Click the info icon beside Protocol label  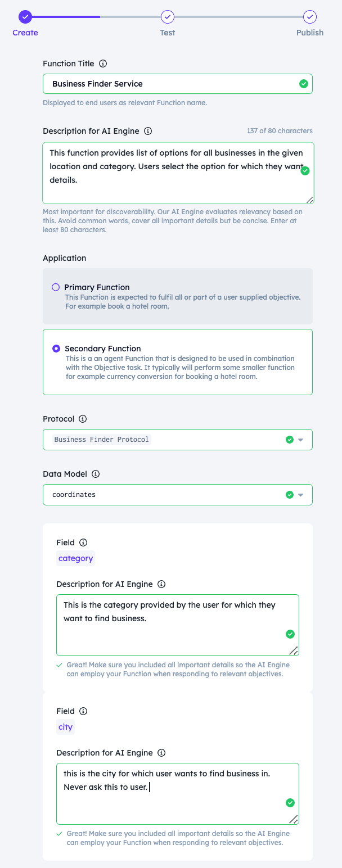coord(83,419)
